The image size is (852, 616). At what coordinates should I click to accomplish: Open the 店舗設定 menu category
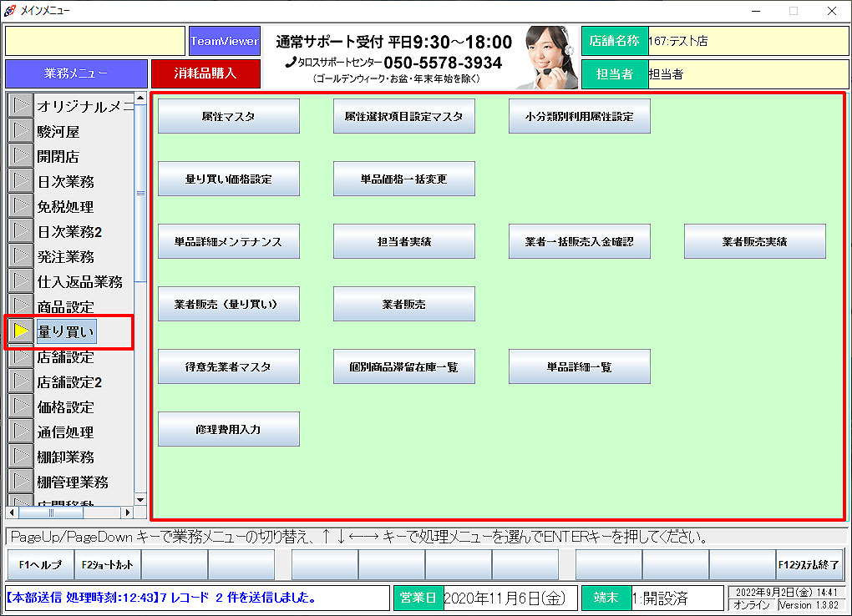[65, 357]
